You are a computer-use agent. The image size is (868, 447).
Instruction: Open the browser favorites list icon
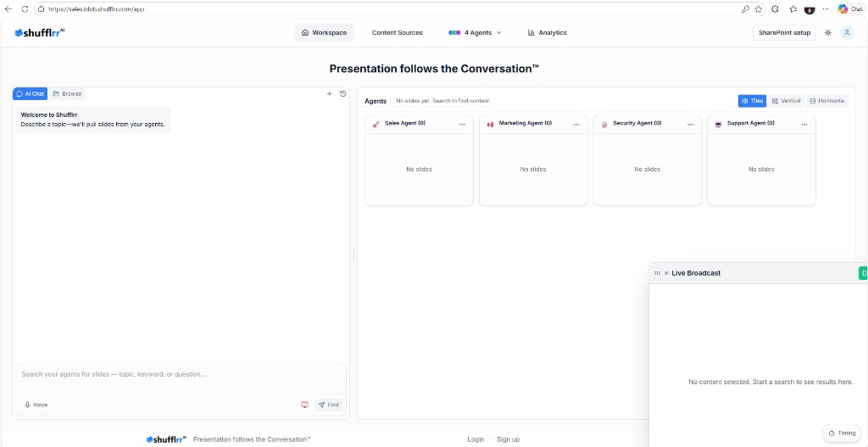coord(793,9)
